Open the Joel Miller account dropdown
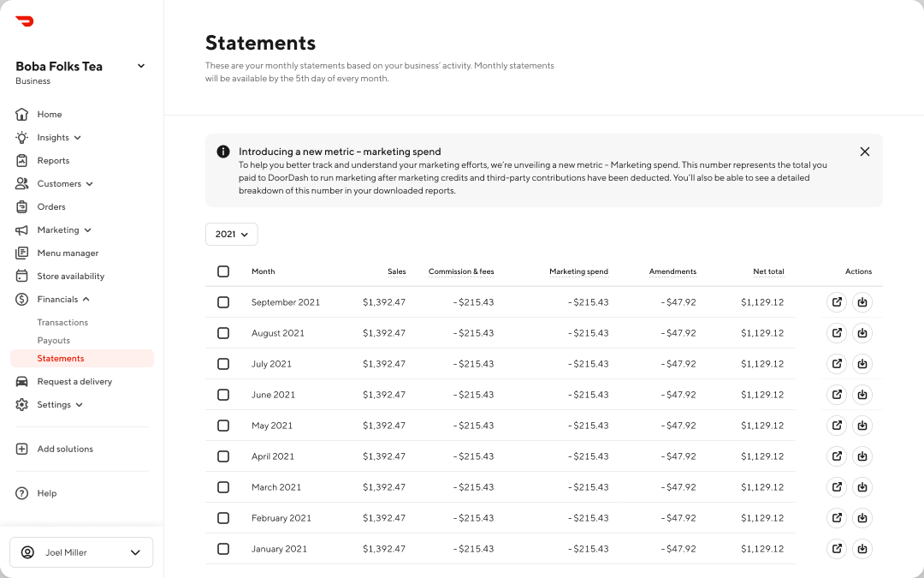This screenshot has height=578, width=924. pyautogui.click(x=81, y=552)
